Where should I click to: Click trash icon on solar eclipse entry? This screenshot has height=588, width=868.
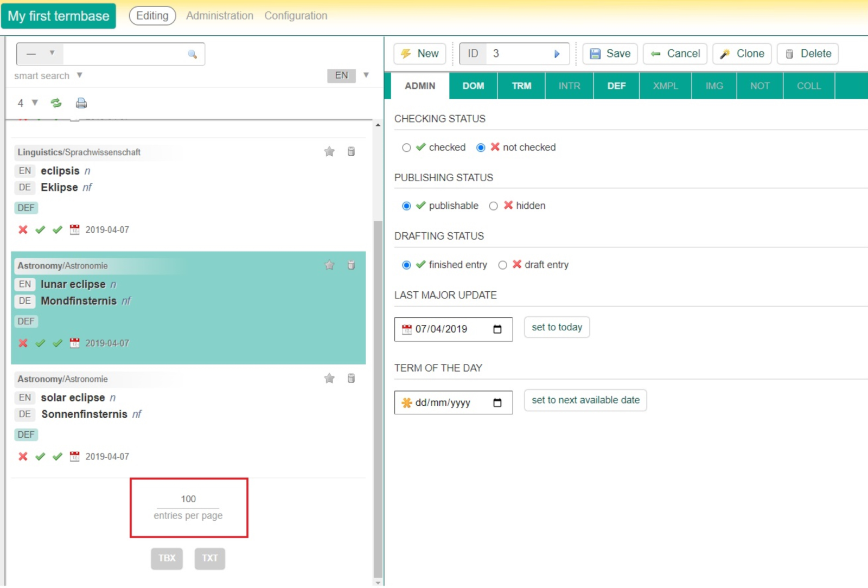(x=351, y=379)
